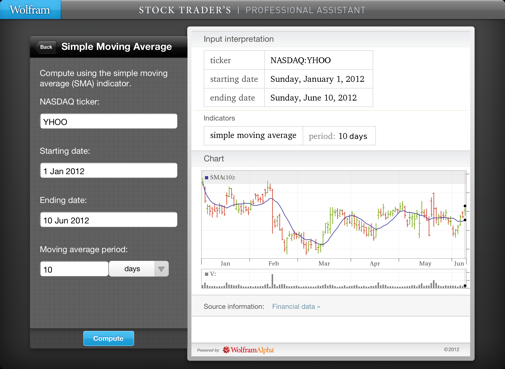Screen dimensions: 505x369
Task: Click the Input interpretation heading
Action: coord(239,39)
